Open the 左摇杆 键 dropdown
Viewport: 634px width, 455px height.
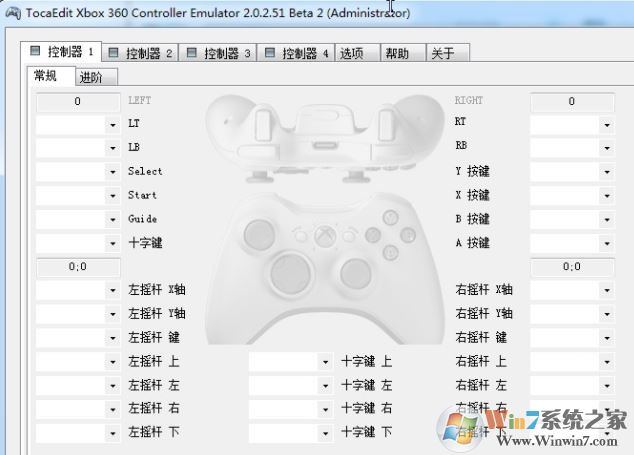click(x=78, y=338)
